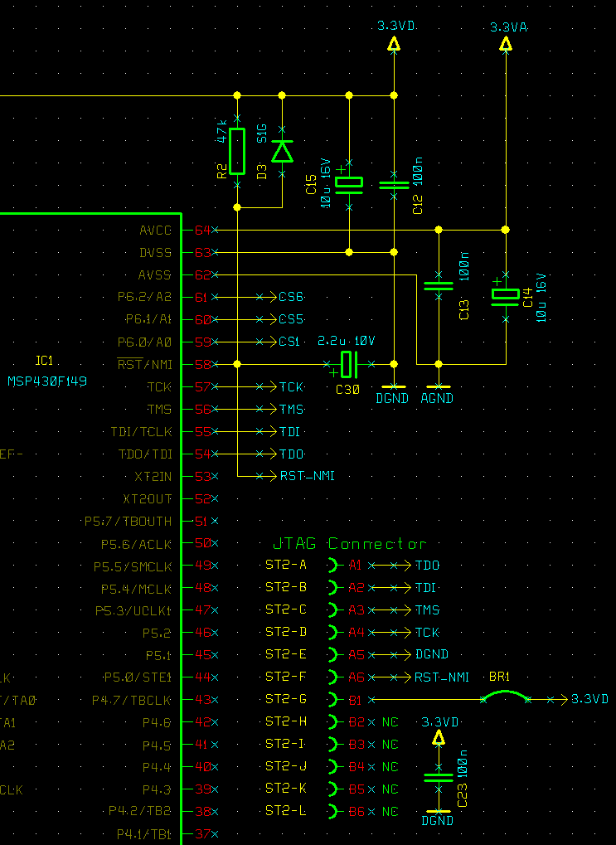Click the C15 polarized capacitor symbol
Image resolution: width=616 pixels, height=845 pixels.
349,184
